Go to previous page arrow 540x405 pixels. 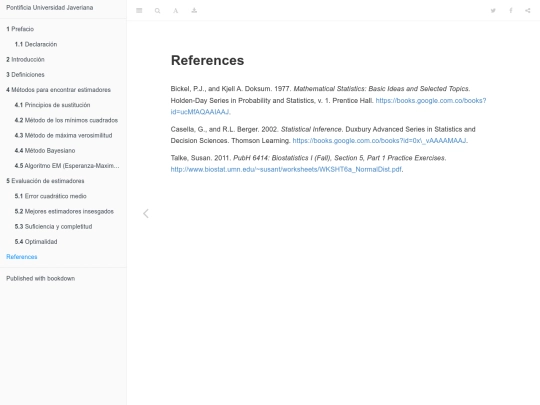pos(146,214)
